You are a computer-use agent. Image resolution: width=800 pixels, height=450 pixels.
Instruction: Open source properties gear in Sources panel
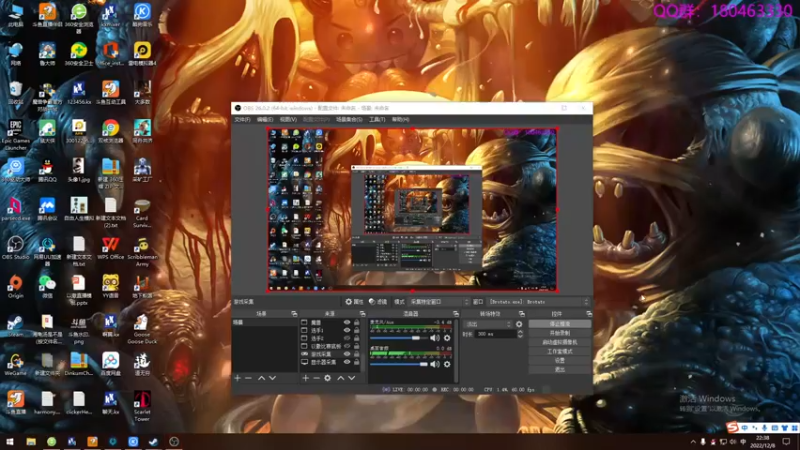tap(328, 378)
